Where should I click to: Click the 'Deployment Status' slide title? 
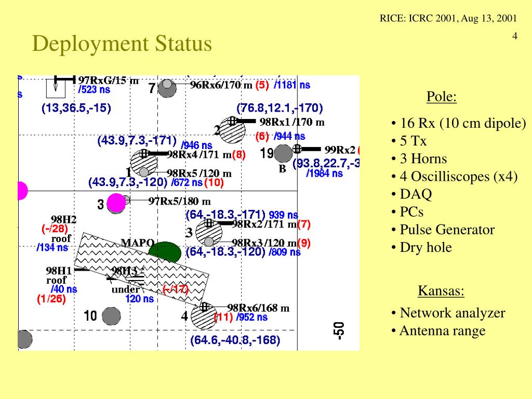[122, 44]
